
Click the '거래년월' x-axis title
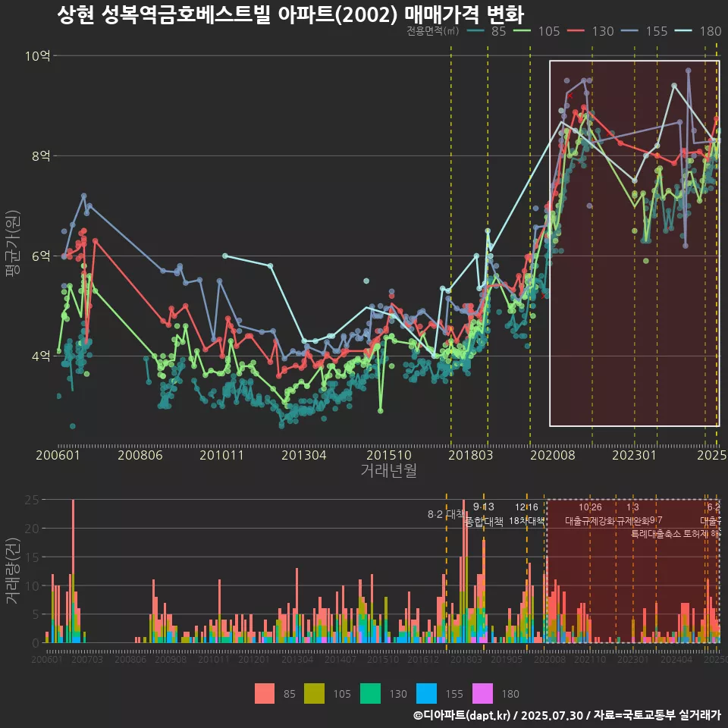pyautogui.click(x=388, y=470)
